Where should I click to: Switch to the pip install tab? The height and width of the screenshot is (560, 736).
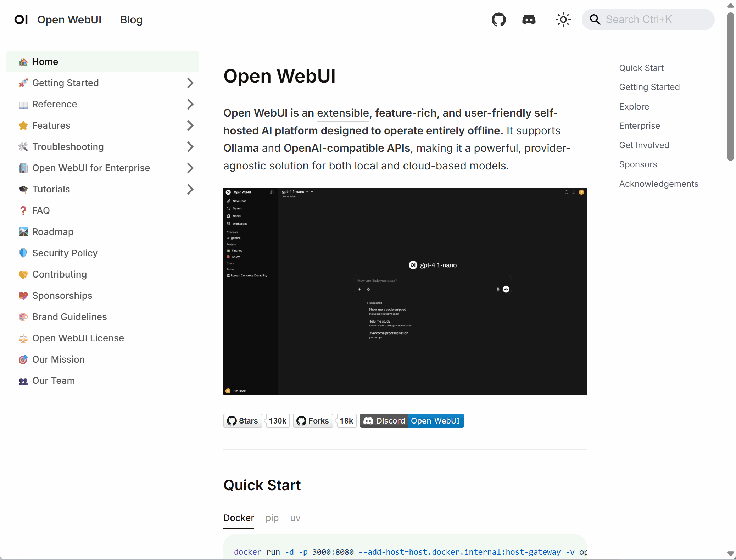(x=272, y=518)
